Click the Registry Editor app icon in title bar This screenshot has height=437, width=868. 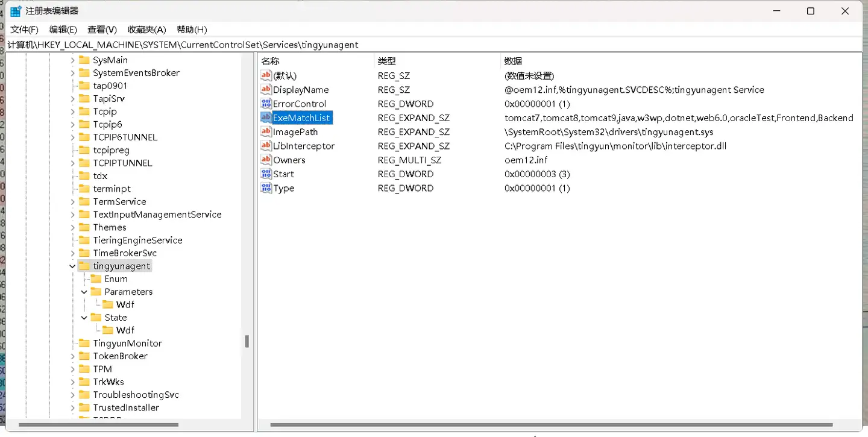(x=16, y=11)
